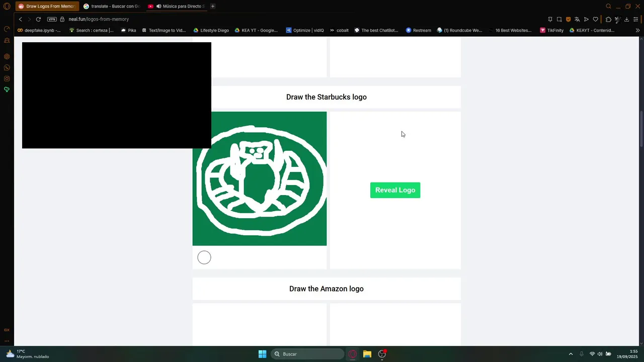Viewport: 644px width, 362px height.
Task: Click the Buscar taskbar search box
Action: pos(307,354)
